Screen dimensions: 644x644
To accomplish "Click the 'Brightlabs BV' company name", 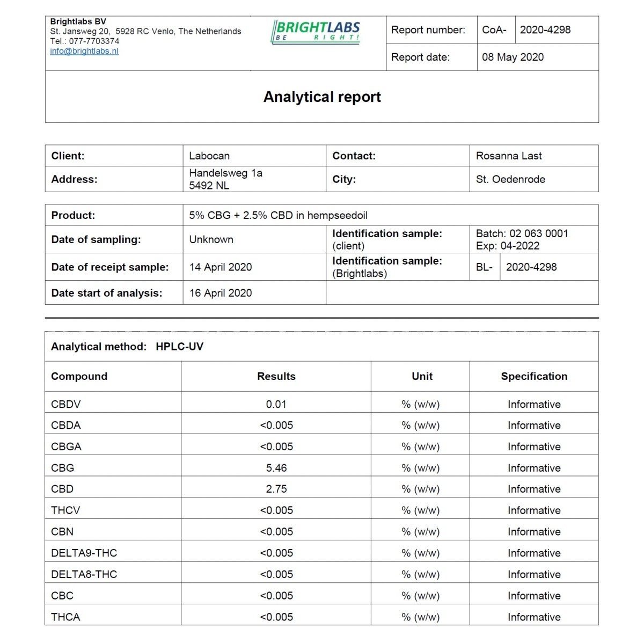I will click(78, 21).
